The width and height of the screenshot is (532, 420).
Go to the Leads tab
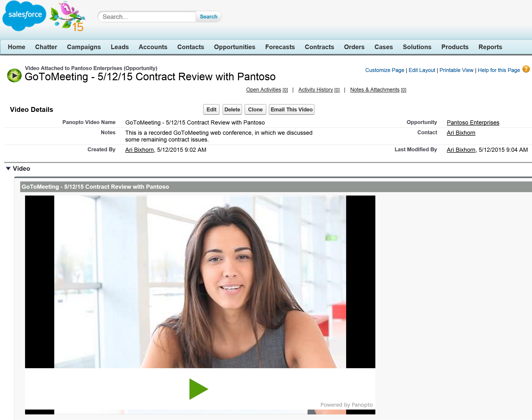(120, 47)
